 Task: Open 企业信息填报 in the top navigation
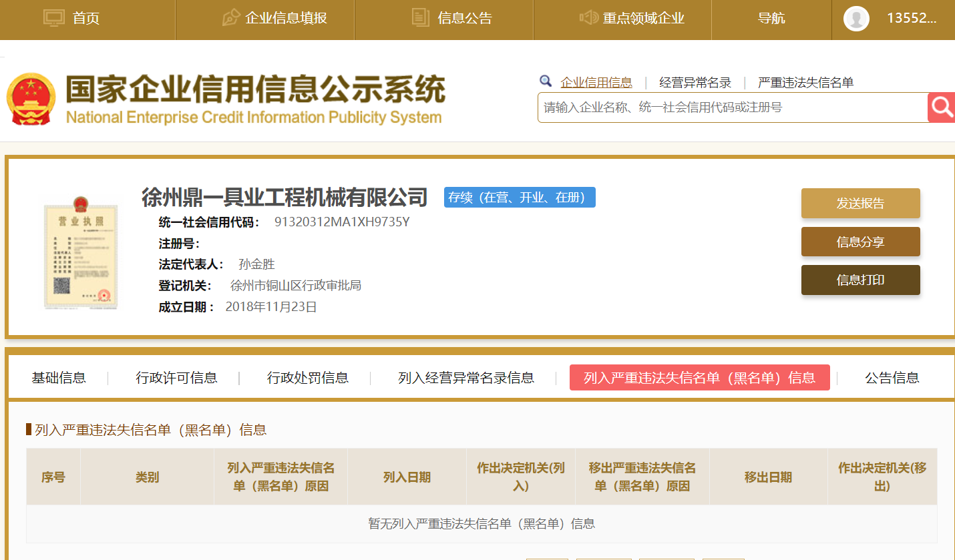click(x=286, y=18)
